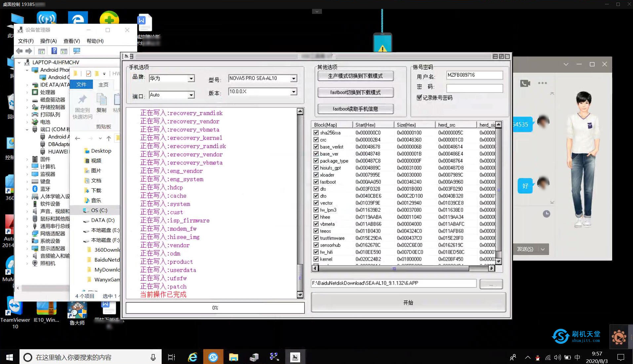Open Task View on the taskbar
Image resolution: width=633 pixels, height=364 pixels.
172,357
